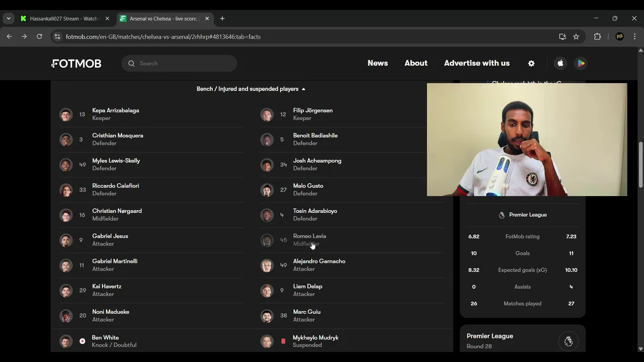644x362 pixels.
Task: Switch to the Hassankafi027 Stream tab
Action: pyautogui.click(x=64, y=19)
